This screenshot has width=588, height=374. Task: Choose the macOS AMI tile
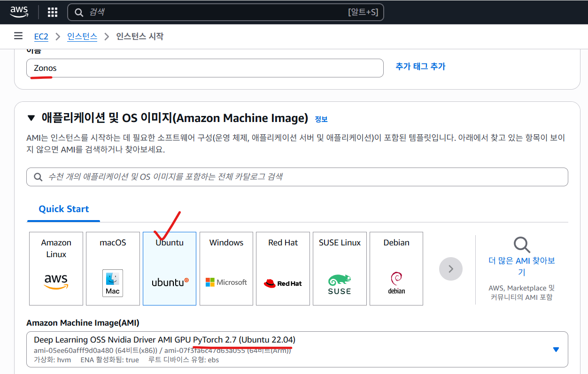pyautogui.click(x=113, y=268)
